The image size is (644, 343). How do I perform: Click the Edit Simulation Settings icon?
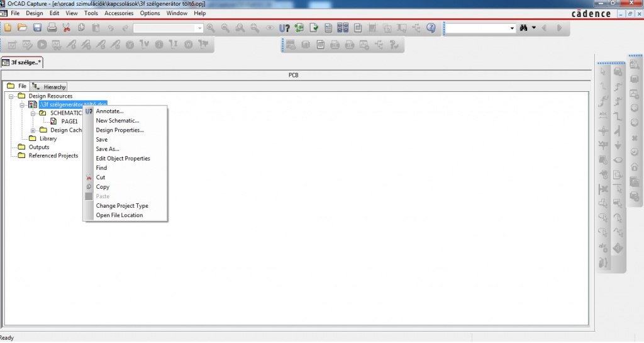(27, 44)
